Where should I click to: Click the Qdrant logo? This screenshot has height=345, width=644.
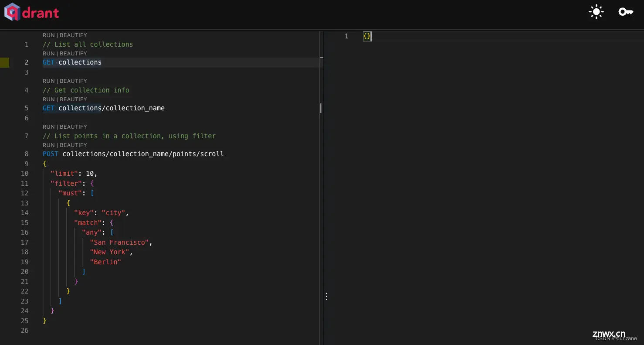tap(32, 12)
